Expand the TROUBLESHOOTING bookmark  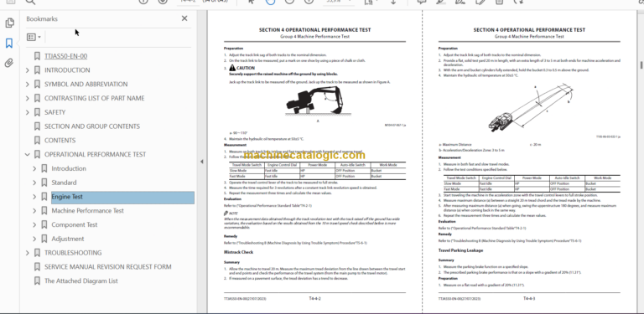(x=28, y=253)
